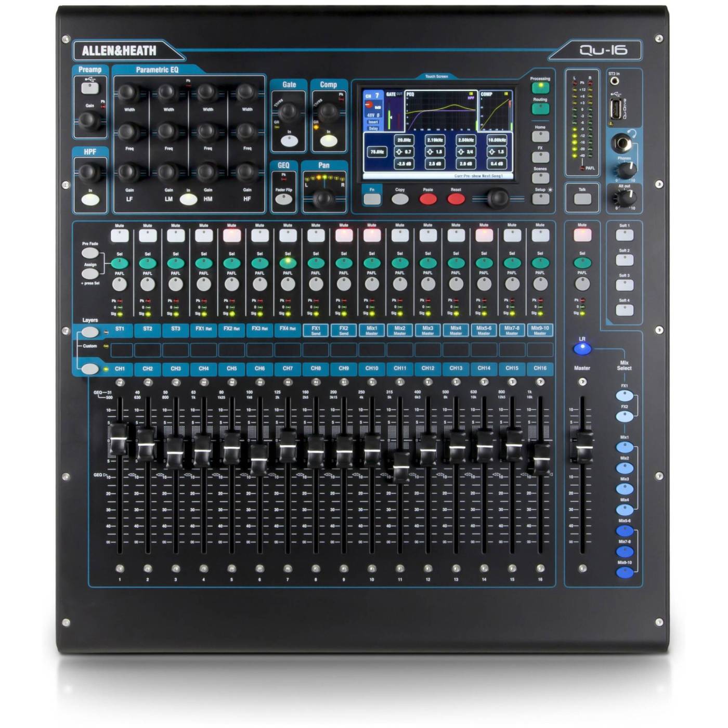
Task: Tap the PEQ graph on the touch screen
Action: pyautogui.click(x=441, y=111)
